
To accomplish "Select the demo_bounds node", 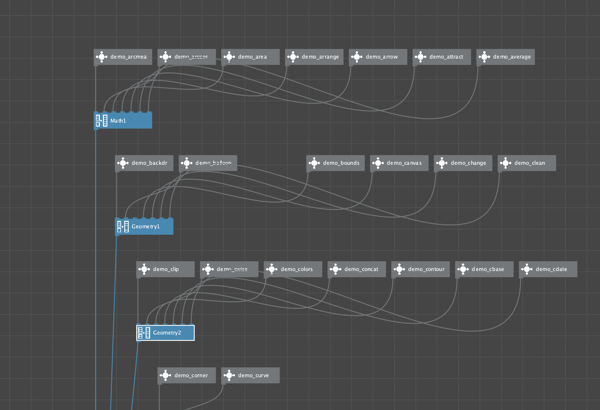I will [x=336, y=163].
